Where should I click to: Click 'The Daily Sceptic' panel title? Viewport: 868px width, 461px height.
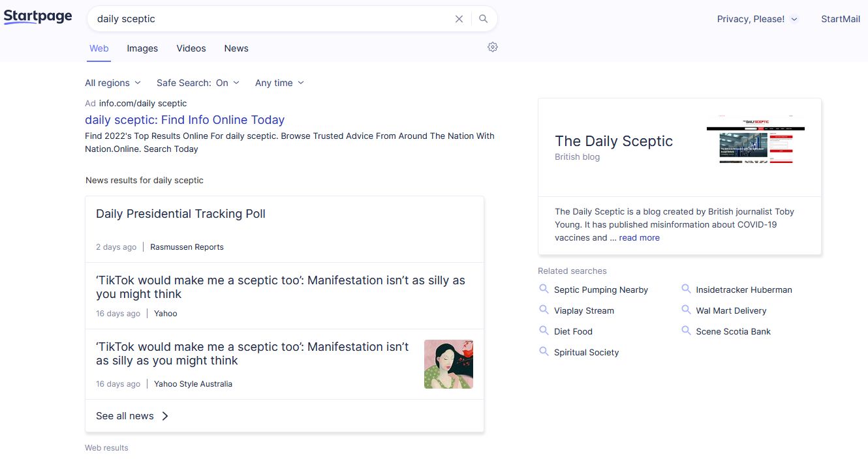pyautogui.click(x=613, y=141)
